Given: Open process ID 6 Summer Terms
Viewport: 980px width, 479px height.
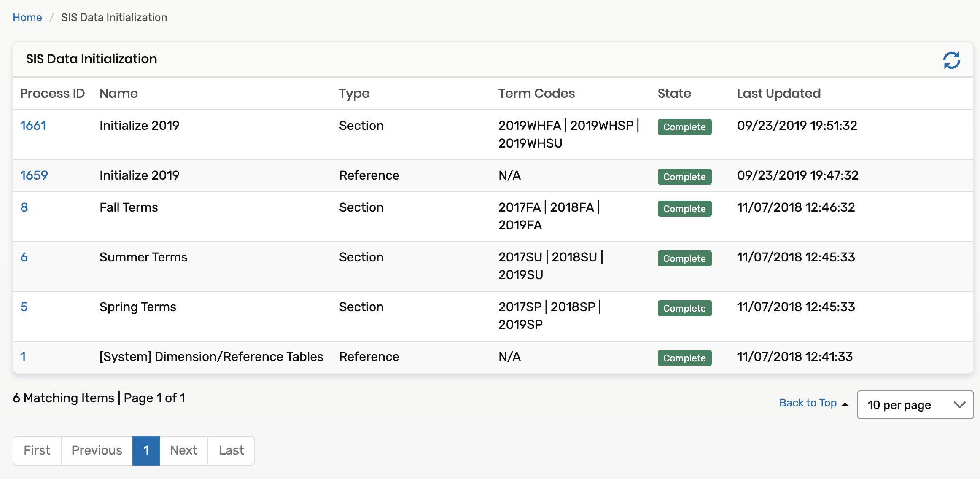Looking at the screenshot, I should click(x=24, y=257).
